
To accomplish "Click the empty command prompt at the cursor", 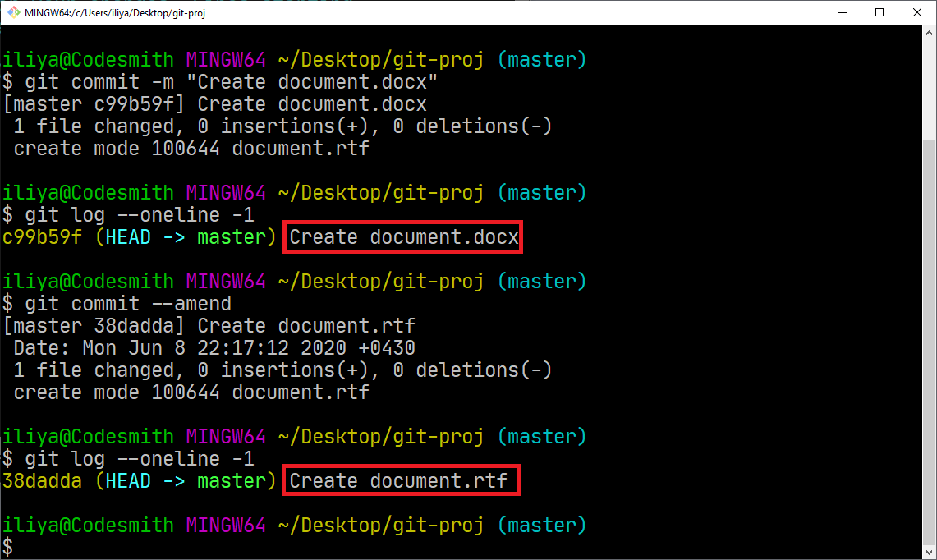I will (25, 547).
